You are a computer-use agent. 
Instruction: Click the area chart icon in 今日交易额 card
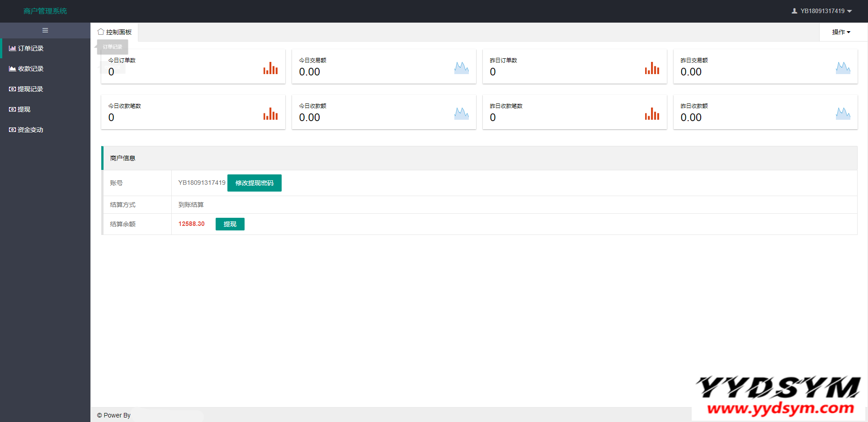click(x=461, y=68)
